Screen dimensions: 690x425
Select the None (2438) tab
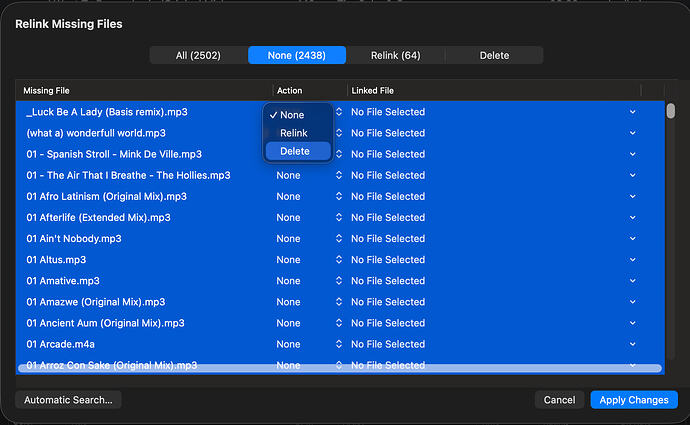[297, 55]
